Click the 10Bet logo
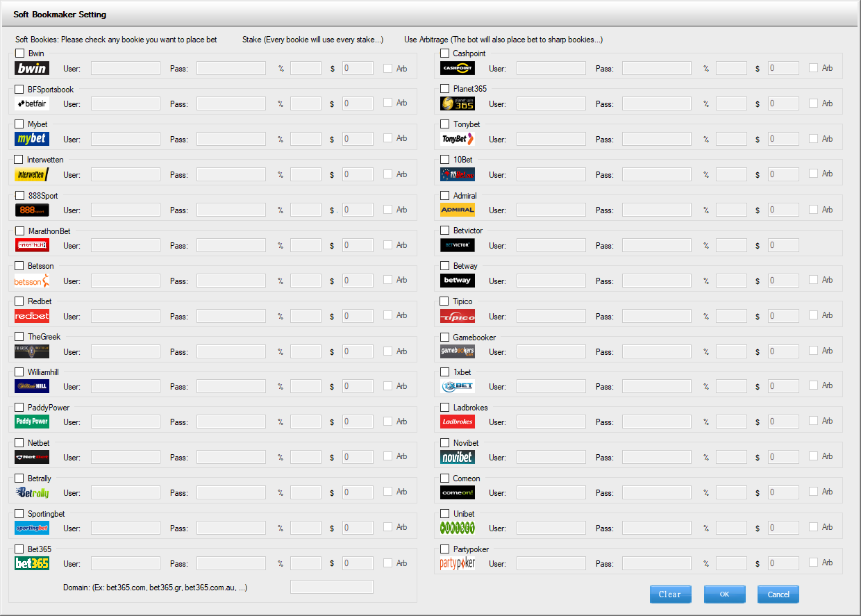The image size is (861, 616). [x=458, y=174]
